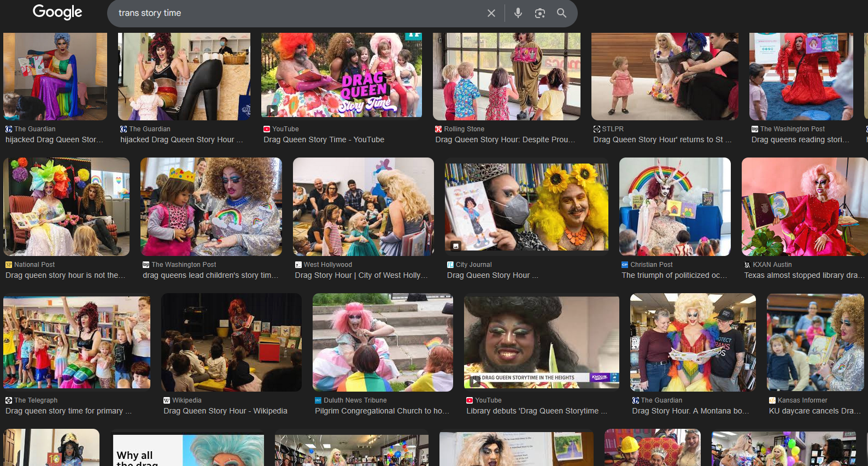Click 'hijacked Drag Queen Story Hour ...' Guardian link
The width and height of the screenshot is (868, 466).
181,139
